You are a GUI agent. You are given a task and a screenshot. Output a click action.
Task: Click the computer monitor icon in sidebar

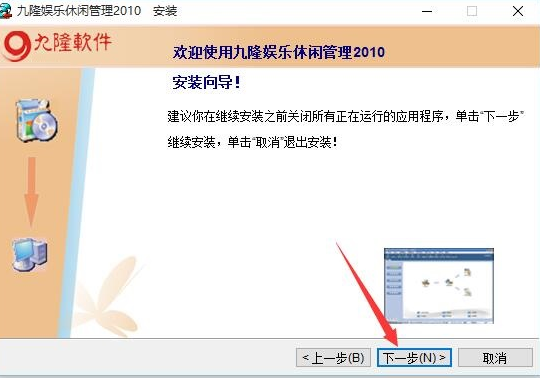30,255
